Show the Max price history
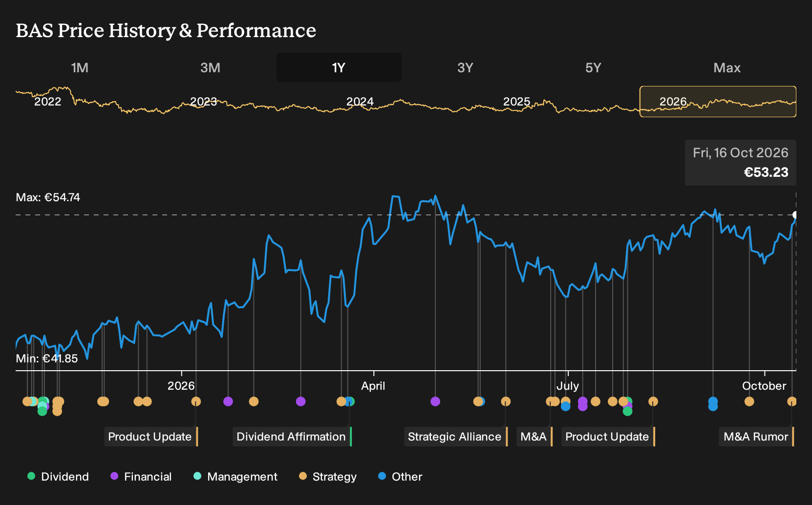The height and width of the screenshot is (505, 812). (x=727, y=68)
